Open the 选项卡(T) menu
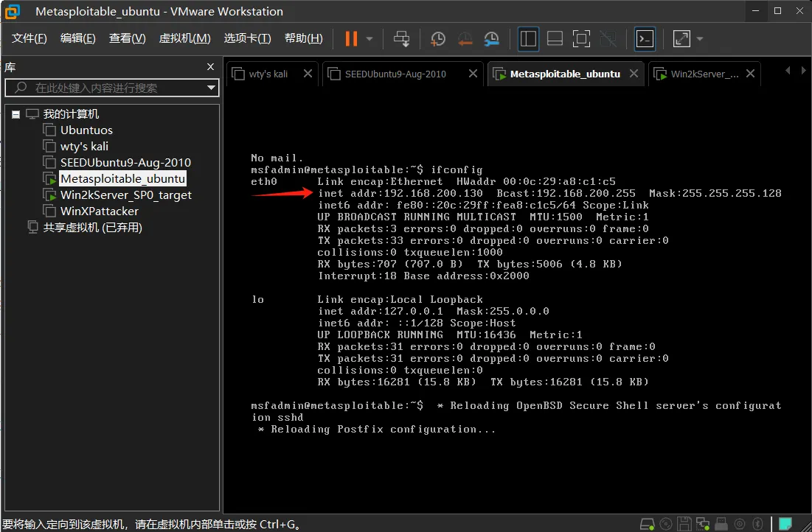Viewport: 812px width, 532px height. 247,38
